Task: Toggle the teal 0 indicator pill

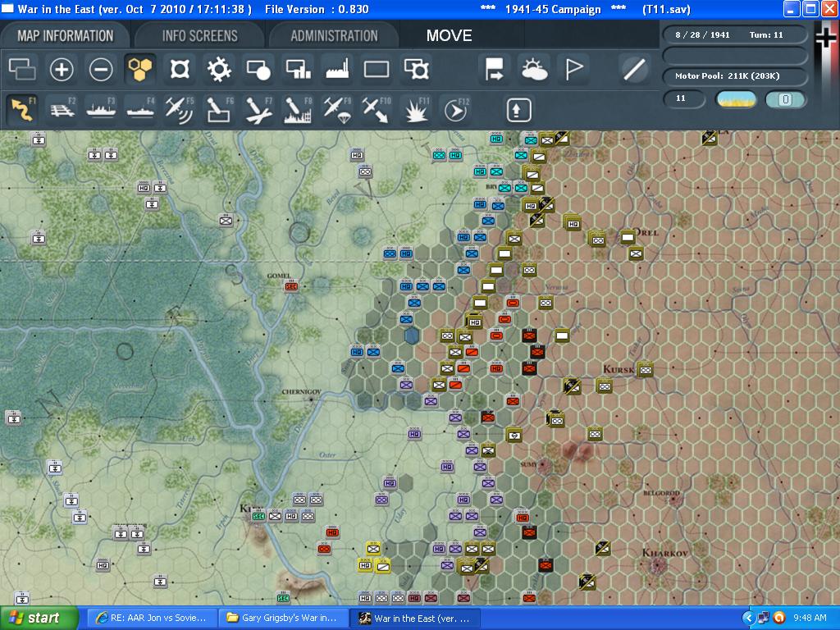Action: [785, 99]
